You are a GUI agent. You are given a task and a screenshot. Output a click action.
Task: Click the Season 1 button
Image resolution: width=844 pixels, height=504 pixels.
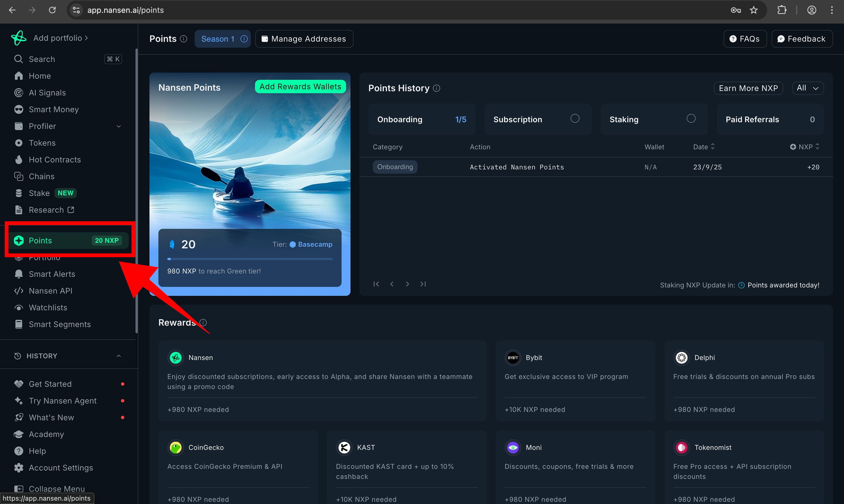[223, 39]
